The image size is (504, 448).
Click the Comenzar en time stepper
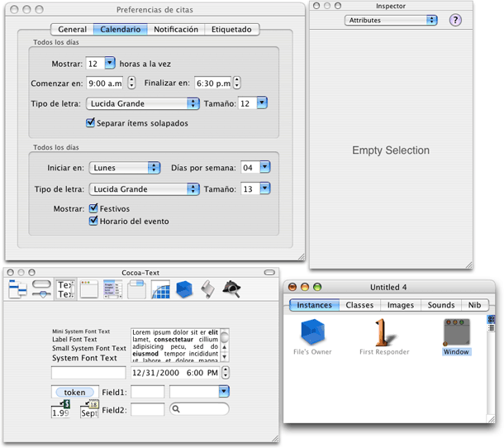[131, 83]
